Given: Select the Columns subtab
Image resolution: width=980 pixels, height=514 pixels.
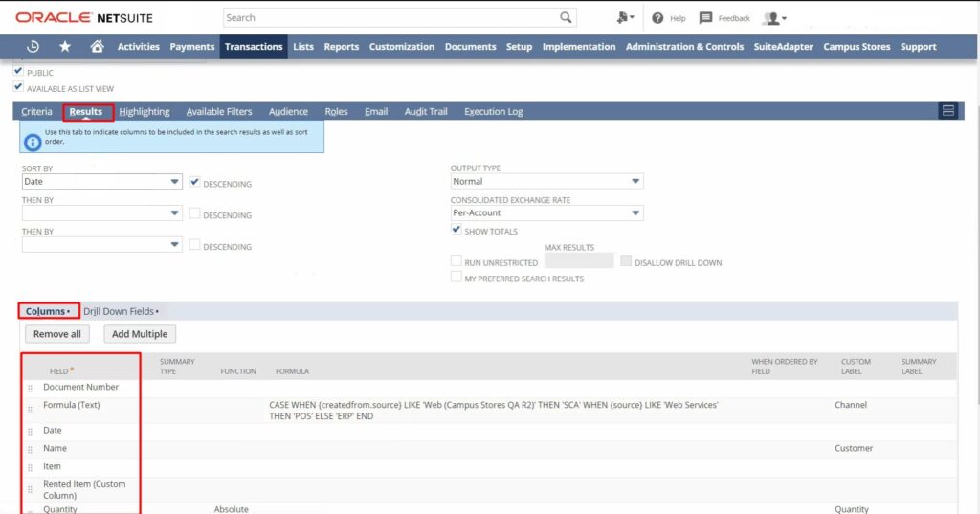Looking at the screenshot, I should [48, 311].
